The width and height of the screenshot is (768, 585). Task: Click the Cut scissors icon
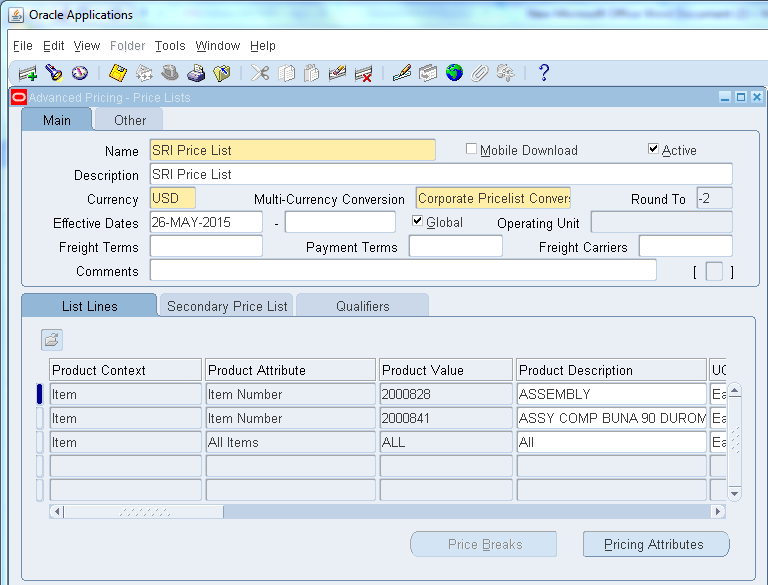(260, 73)
